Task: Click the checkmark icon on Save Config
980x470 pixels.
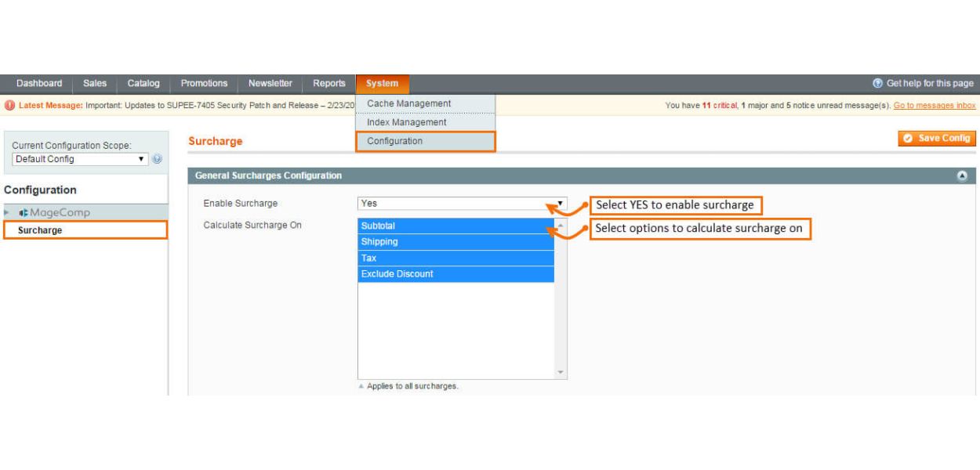Action: click(908, 139)
